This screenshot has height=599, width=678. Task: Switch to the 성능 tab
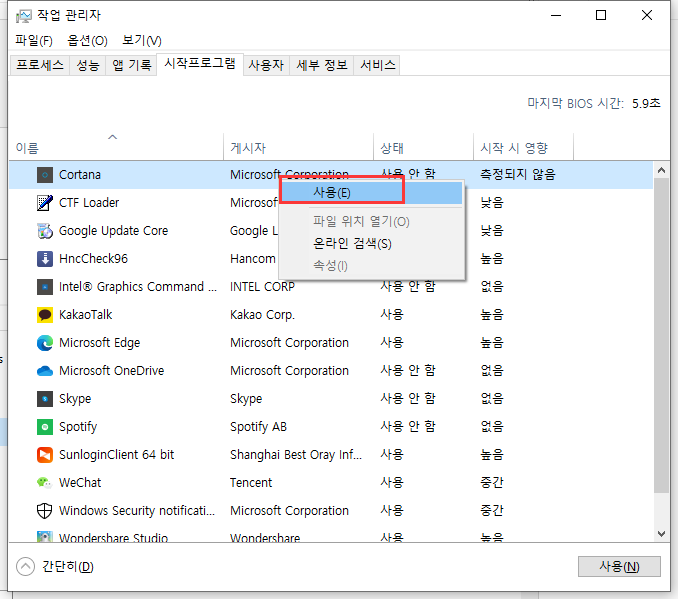pyautogui.click(x=88, y=65)
